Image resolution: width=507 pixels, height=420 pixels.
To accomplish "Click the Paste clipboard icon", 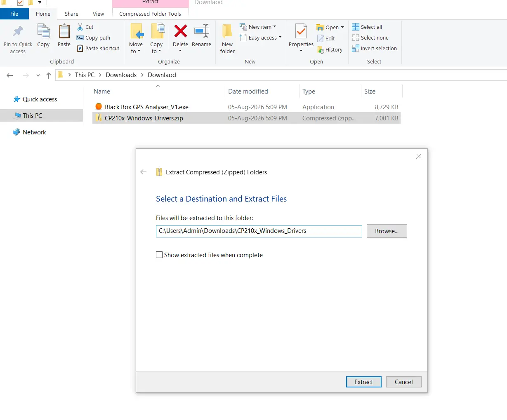I will (64, 36).
